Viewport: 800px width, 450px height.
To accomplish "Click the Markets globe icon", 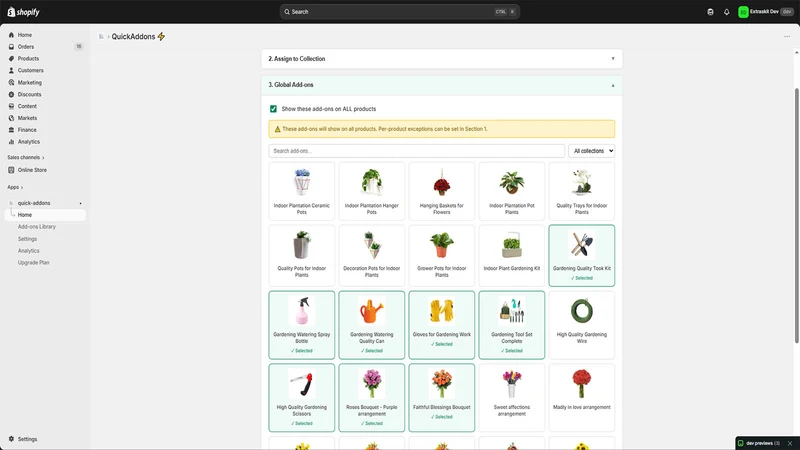I will point(11,118).
